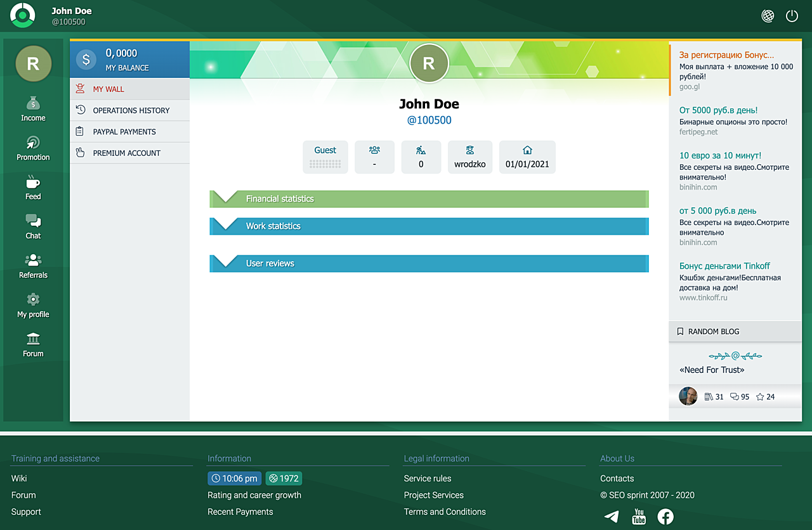812x530 pixels.
Task: Expand the Work statistics section
Action: tap(429, 226)
